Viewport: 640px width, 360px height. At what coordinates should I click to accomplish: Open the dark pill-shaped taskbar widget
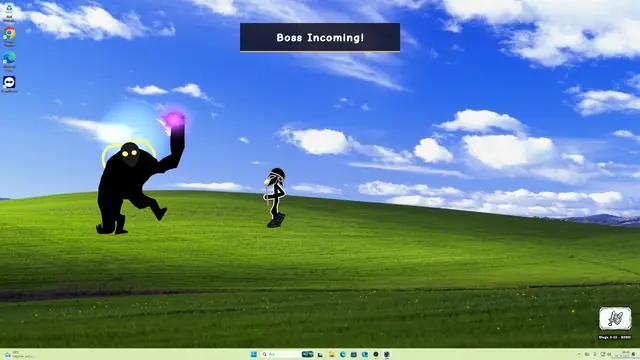[x=307, y=354]
